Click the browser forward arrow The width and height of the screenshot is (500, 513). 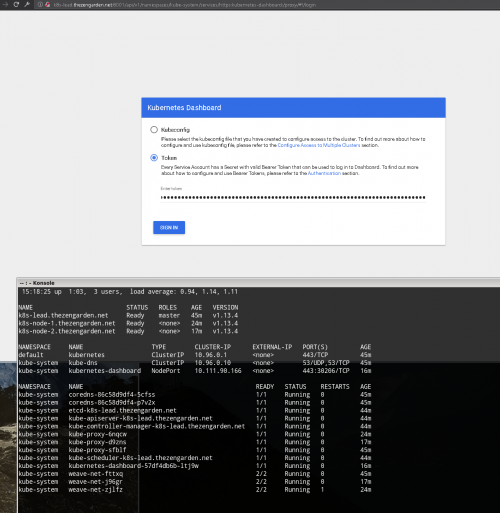(5, 4)
